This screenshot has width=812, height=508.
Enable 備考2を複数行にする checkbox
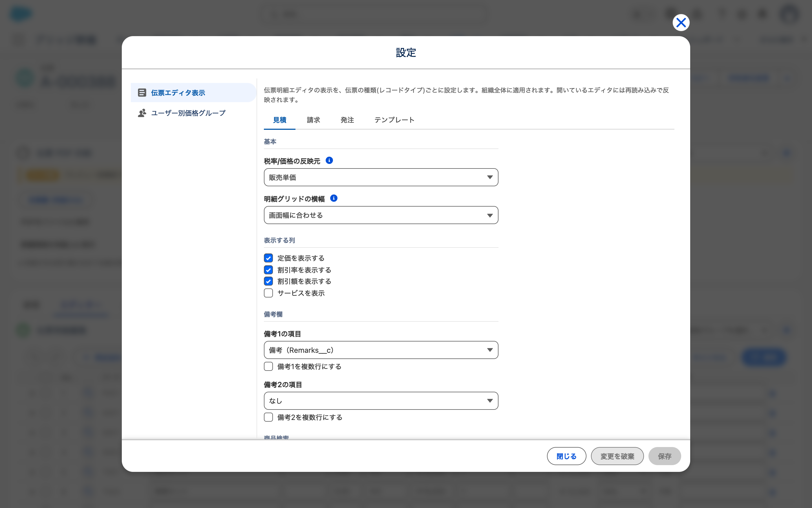[x=268, y=417]
